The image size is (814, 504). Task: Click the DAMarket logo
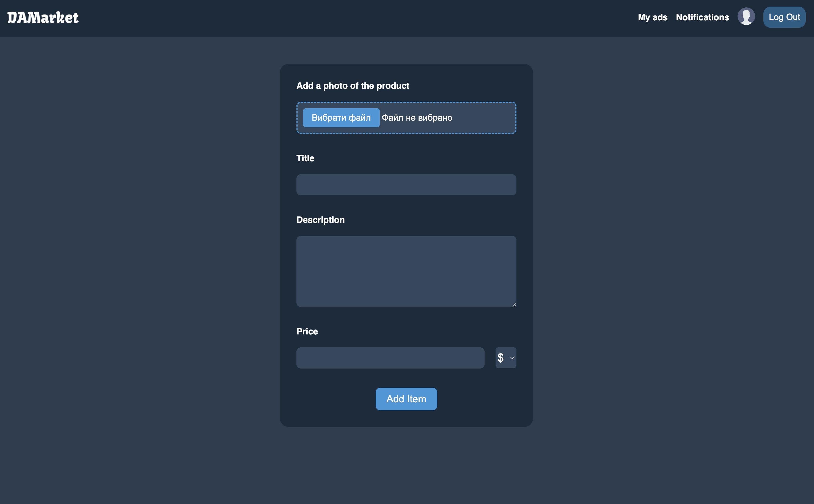point(43,17)
